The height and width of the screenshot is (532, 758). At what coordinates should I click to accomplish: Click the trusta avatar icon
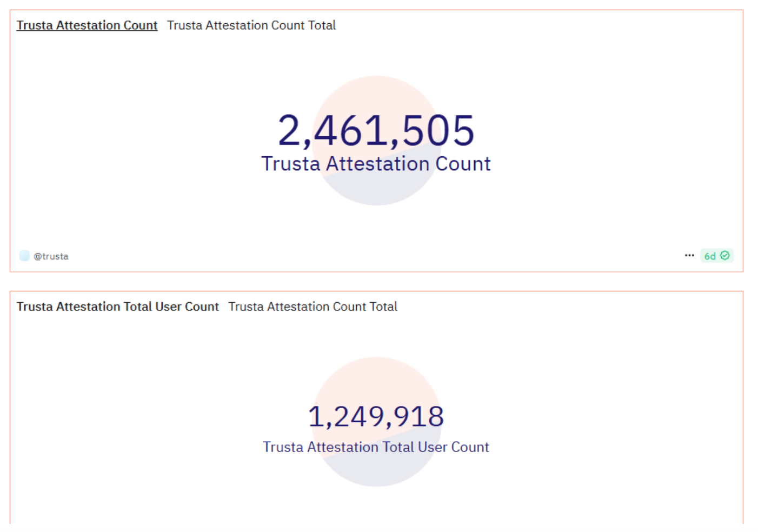click(x=24, y=256)
